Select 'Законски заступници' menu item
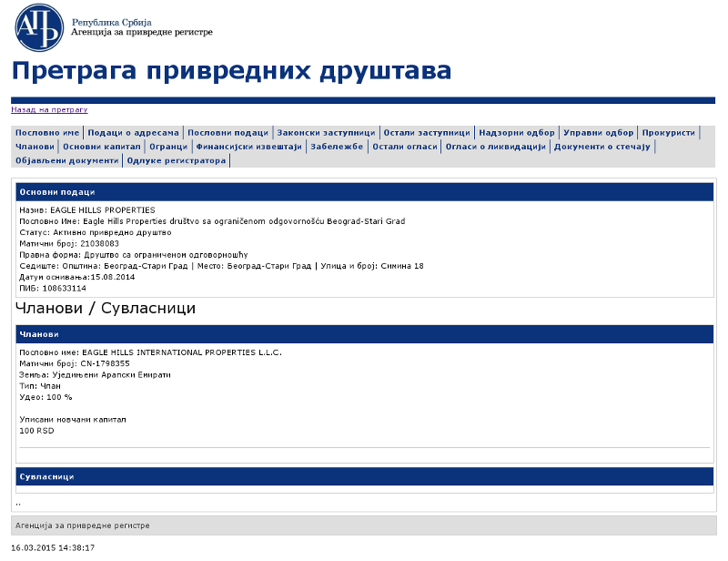 [326, 133]
